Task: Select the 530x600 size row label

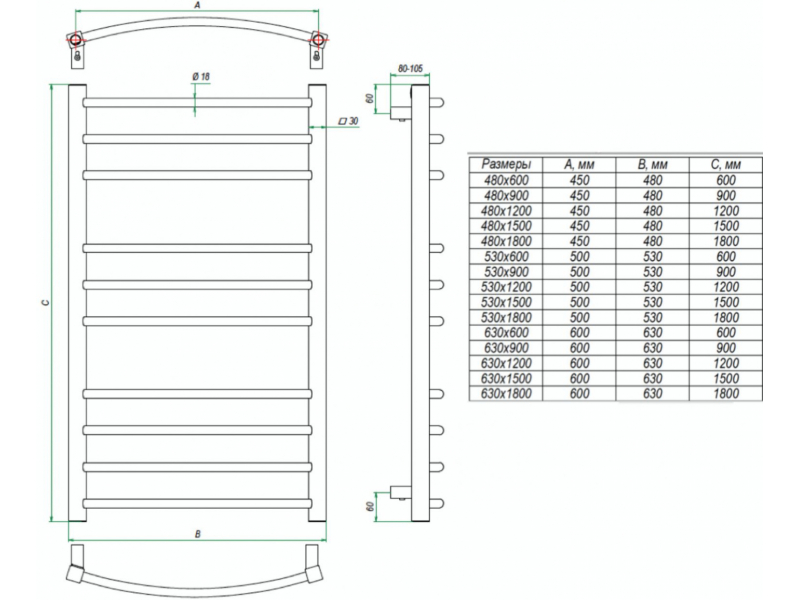Action: click(x=506, y=257)
